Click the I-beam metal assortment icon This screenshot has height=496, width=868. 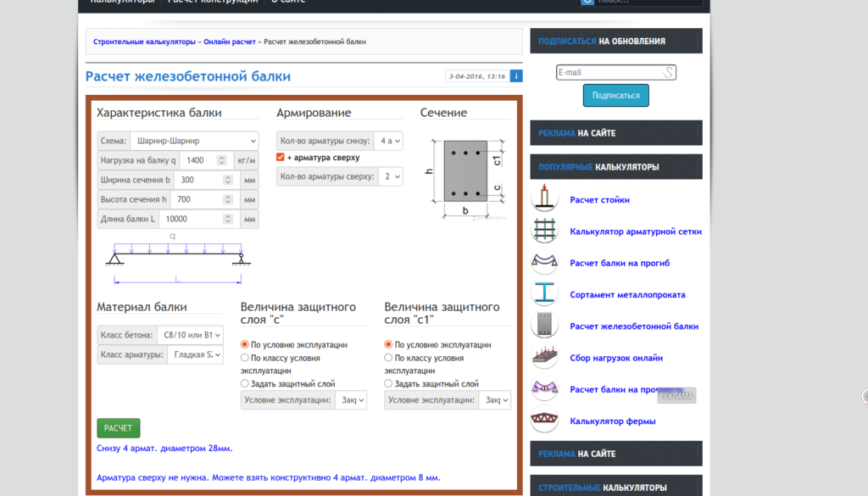544,294
